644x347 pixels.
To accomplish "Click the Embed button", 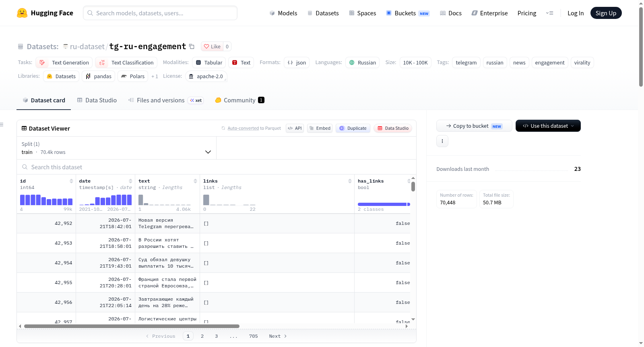I will (320, 128).
